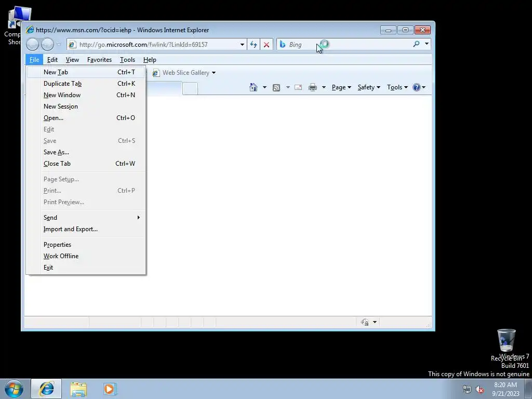Click Open... in the File menu
Viewport: 532px width, 399px height.
pyautogui.click(x=86, y=118)
